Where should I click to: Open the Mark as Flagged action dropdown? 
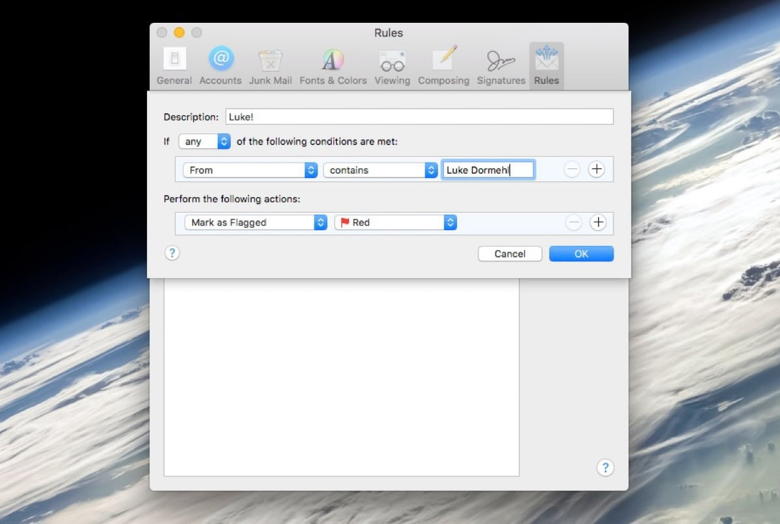256,223
